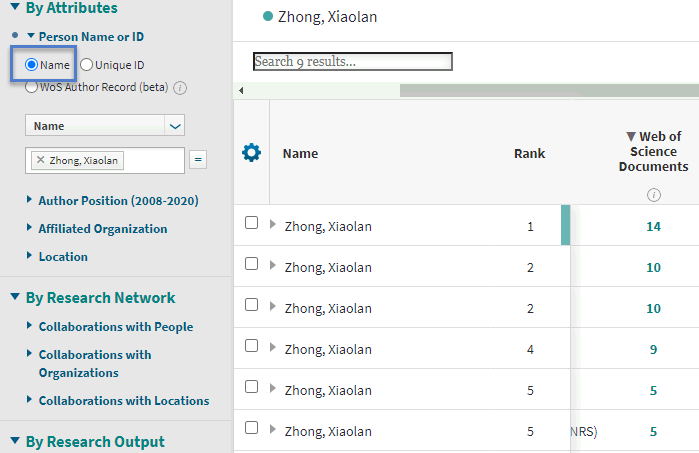Open the 14 Web of Science Documents link

(x=653, y=226)
